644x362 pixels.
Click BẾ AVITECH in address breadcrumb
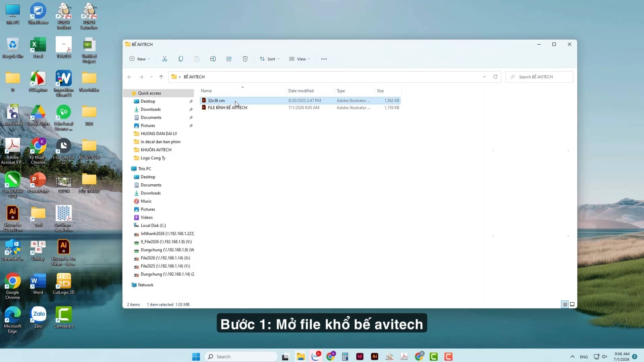[x=194, y=77]
